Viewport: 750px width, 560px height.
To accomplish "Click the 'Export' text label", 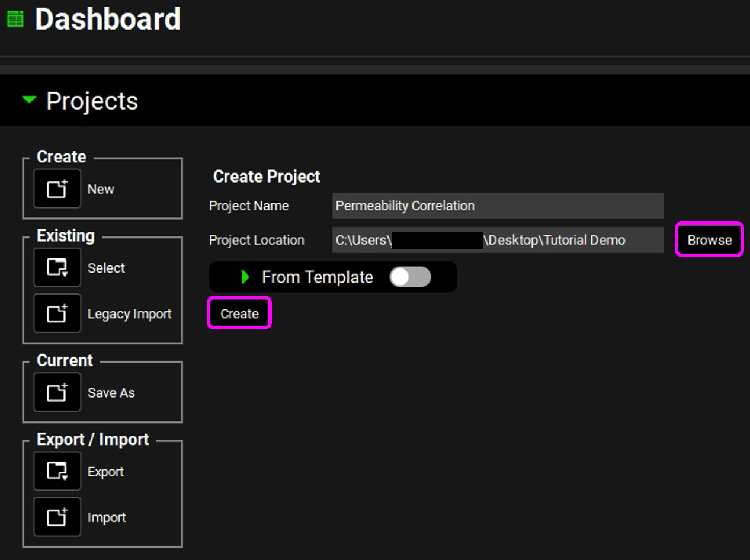I will [105, 472].
